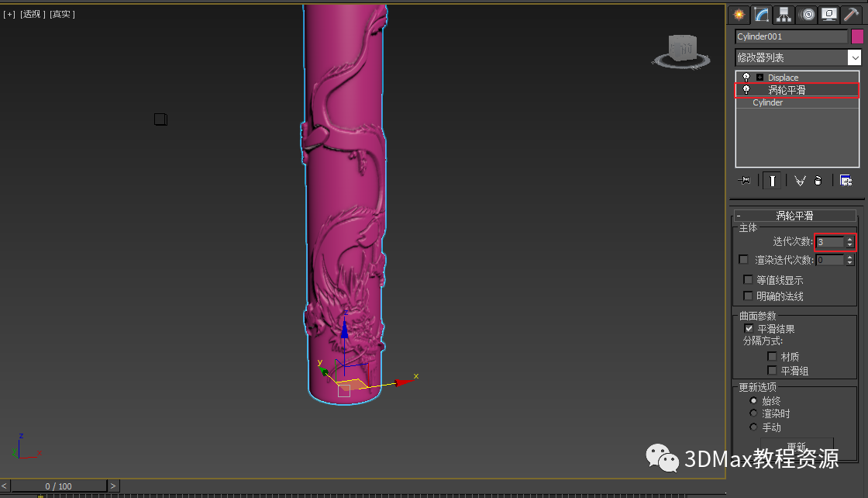Viewport: 868px width, 498px height.
Task: Click the 渲染迭代次数 value field
Action: (x=830, y=260)
